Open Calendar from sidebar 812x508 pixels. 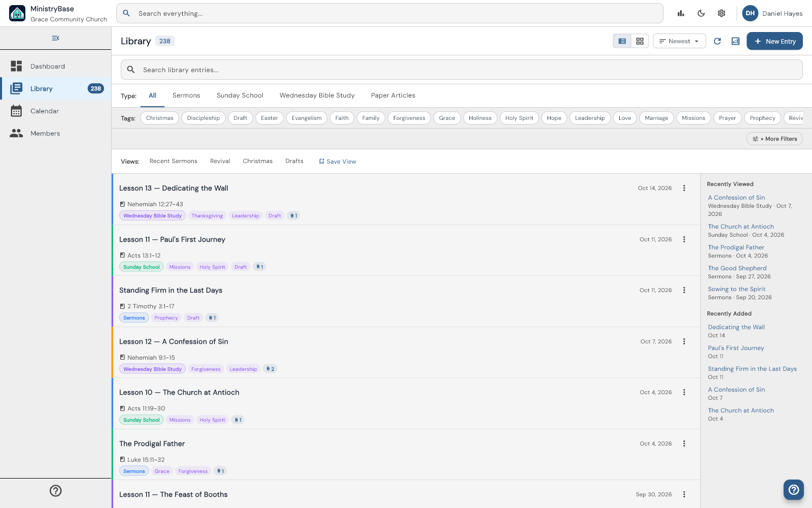point(56,111)
